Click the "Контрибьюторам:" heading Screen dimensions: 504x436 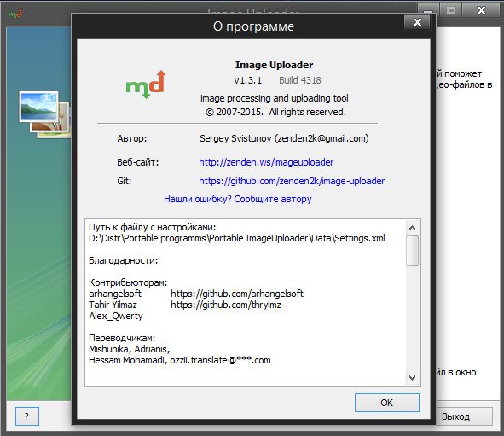click(x=128, y=282)
